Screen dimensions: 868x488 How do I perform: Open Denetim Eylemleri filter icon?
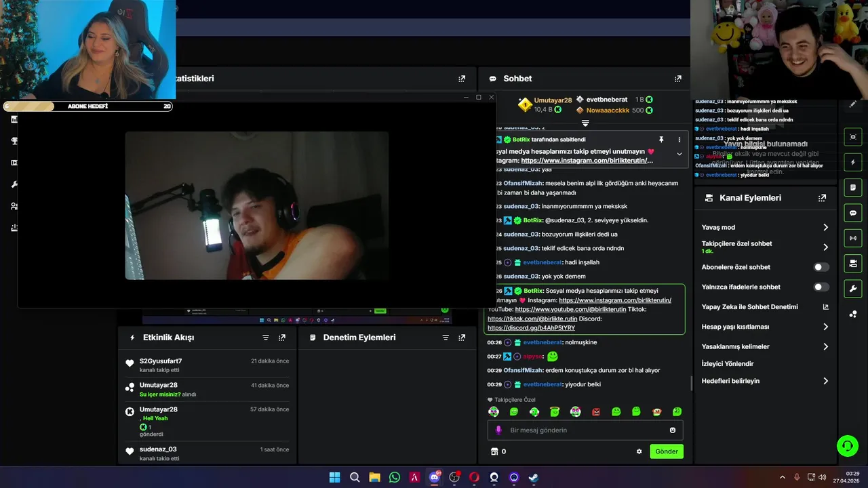tap(446, 338)
